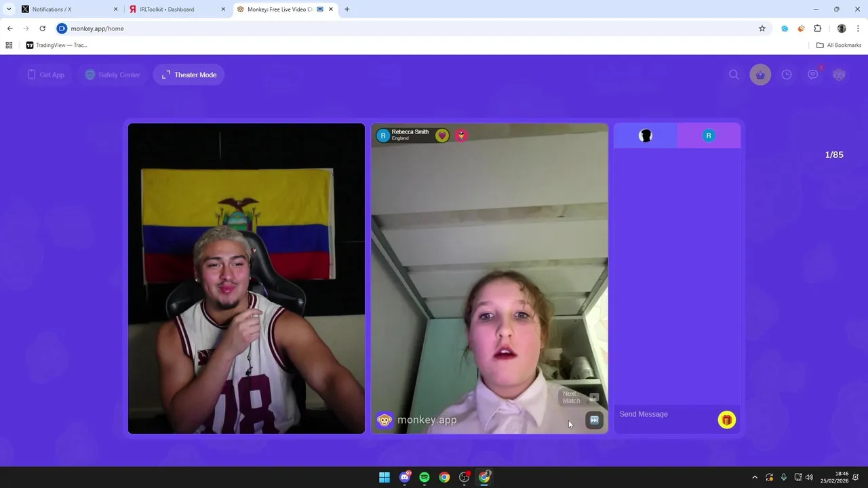868x488 pixels.
Task: Click the orange extension icon
Action: (x=801, y=28)
